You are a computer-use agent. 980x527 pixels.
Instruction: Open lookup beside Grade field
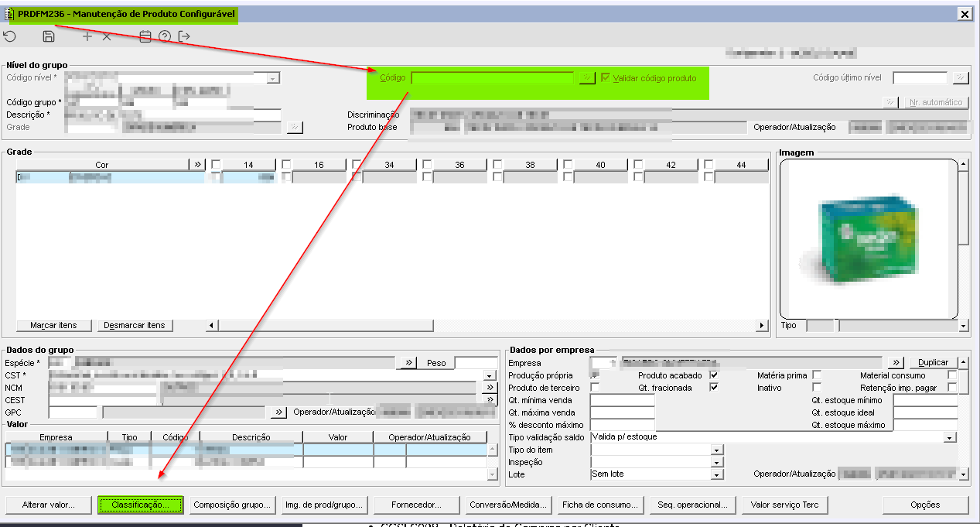294,127
